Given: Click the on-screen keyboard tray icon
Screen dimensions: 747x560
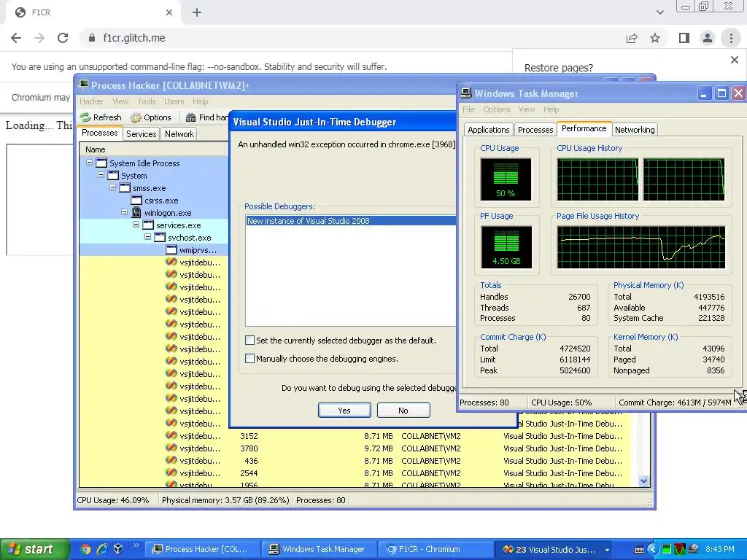Looking at the screenshot, I should [639, 550].
